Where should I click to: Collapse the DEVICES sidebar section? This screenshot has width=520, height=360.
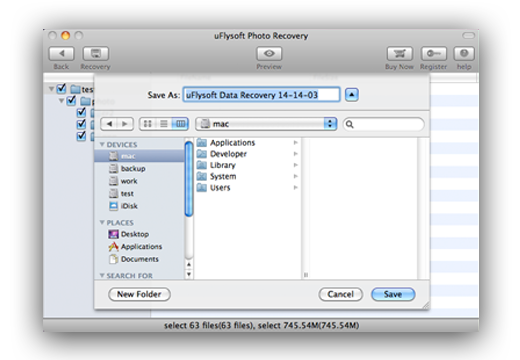coord(102,144)
